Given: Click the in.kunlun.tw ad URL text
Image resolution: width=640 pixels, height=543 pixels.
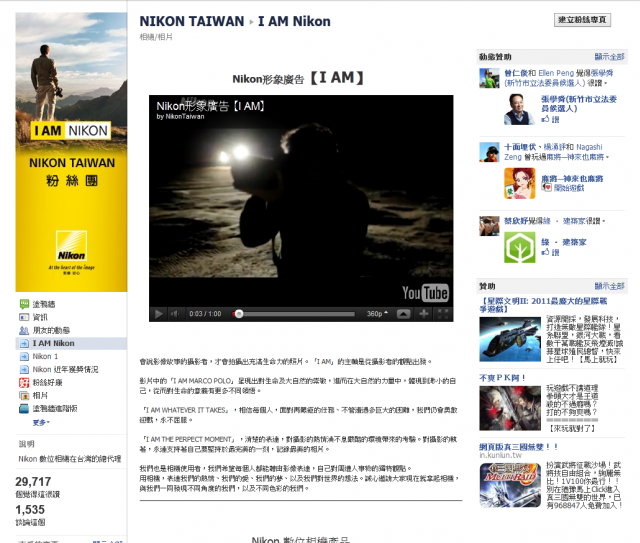Looking at the screenshot, I should (500, 455).
